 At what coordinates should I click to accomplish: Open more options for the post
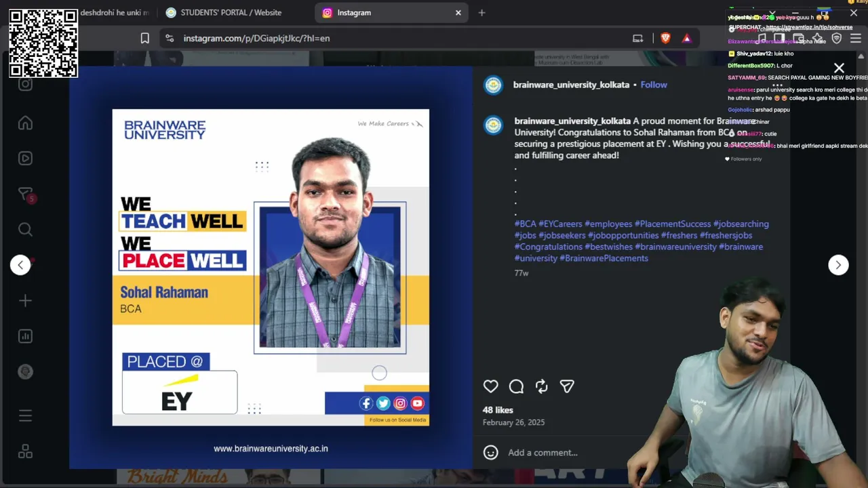[x=777, y=85]
